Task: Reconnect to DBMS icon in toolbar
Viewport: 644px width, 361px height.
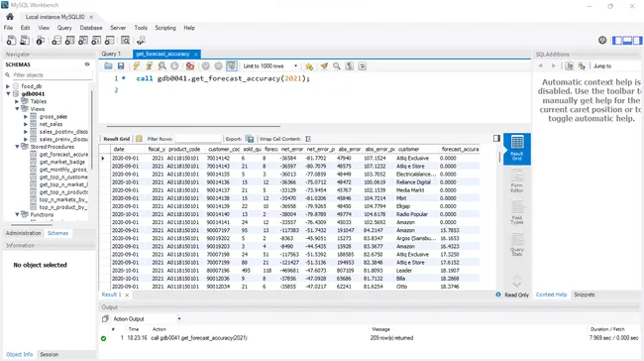Action: 141,41
